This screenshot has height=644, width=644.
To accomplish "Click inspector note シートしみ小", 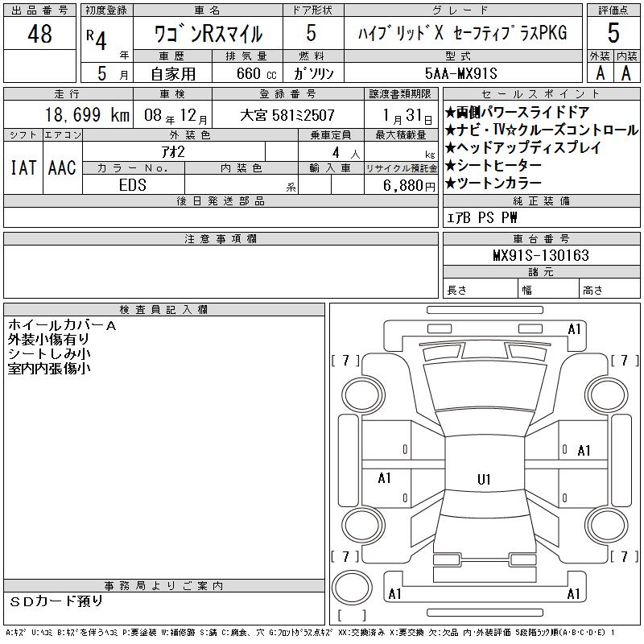I will point(49,354).
